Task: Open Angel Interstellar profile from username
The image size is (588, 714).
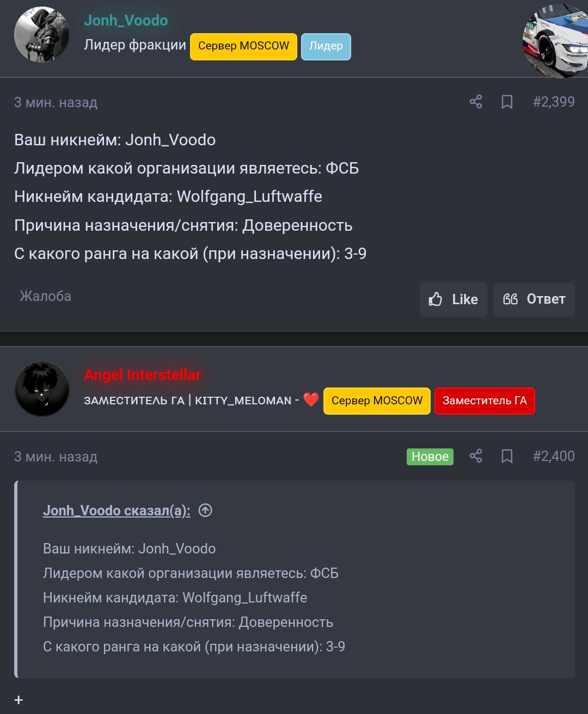Action: click(143, 375)
